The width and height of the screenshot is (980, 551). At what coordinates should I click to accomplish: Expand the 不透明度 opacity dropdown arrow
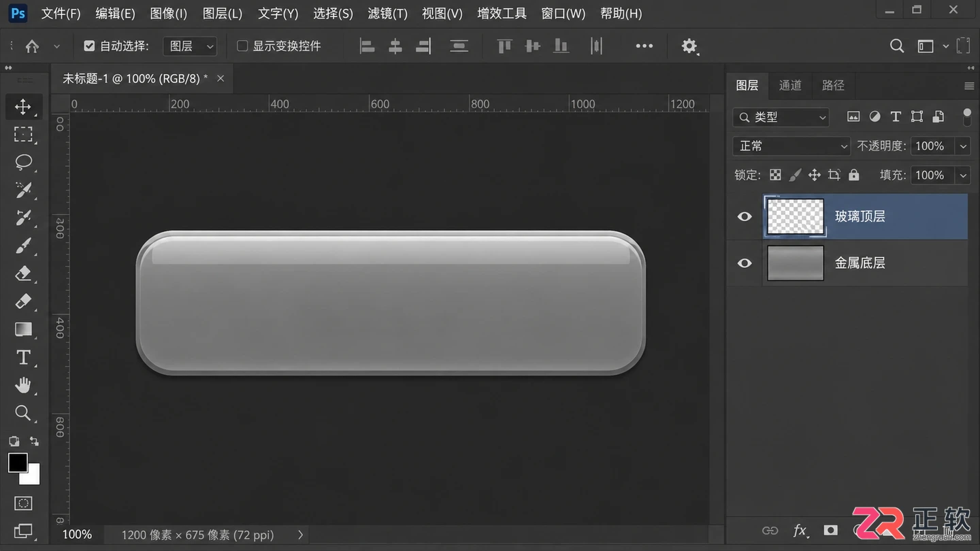[963, 146]
